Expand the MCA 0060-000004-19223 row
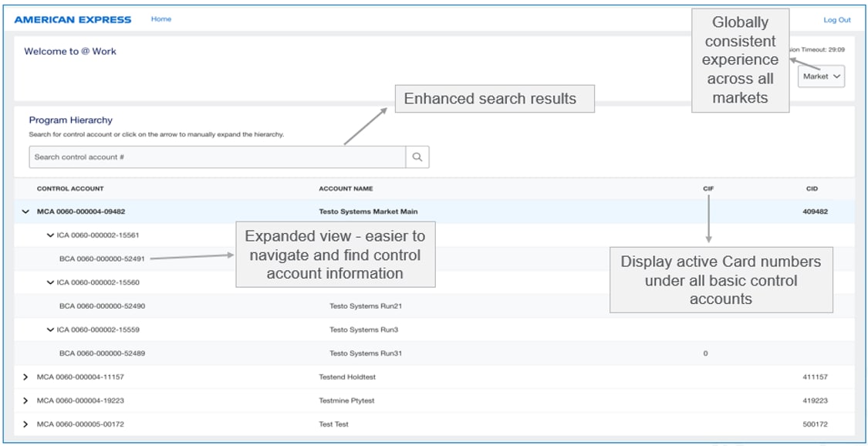The image size is (868, 446). (x=26, y=401)
